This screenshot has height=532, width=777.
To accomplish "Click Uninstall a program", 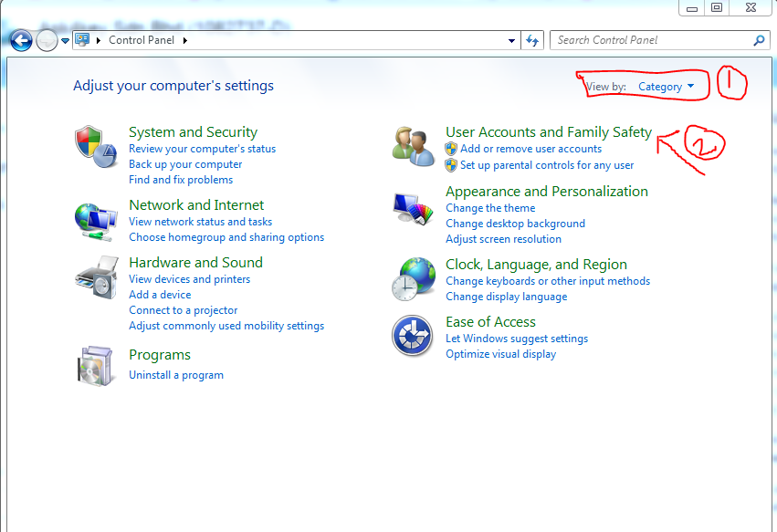I will coord(176,375).
